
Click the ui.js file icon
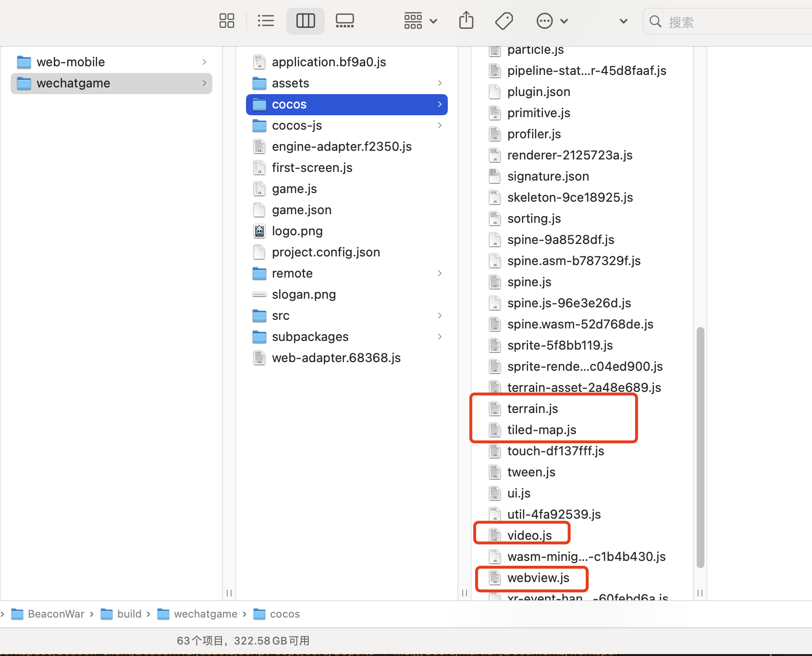495,493
